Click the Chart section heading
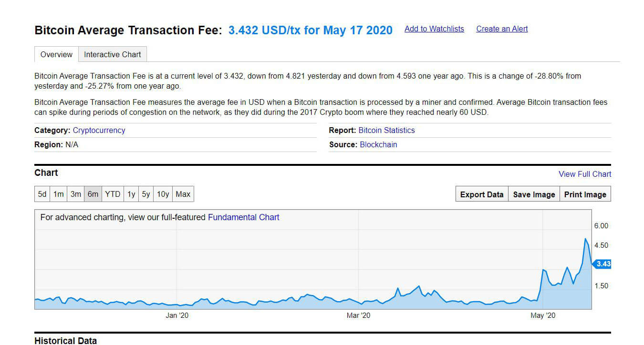This screenshot has height=345, width=644. [46, 172]
